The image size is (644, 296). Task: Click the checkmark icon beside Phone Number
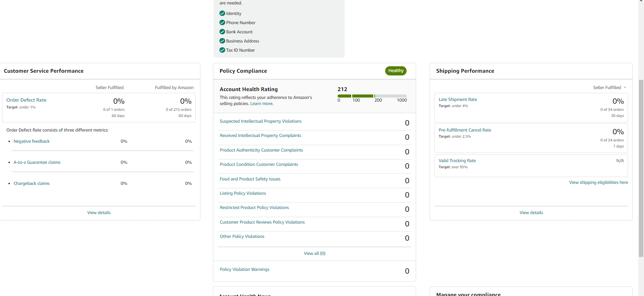coord(222,22)
